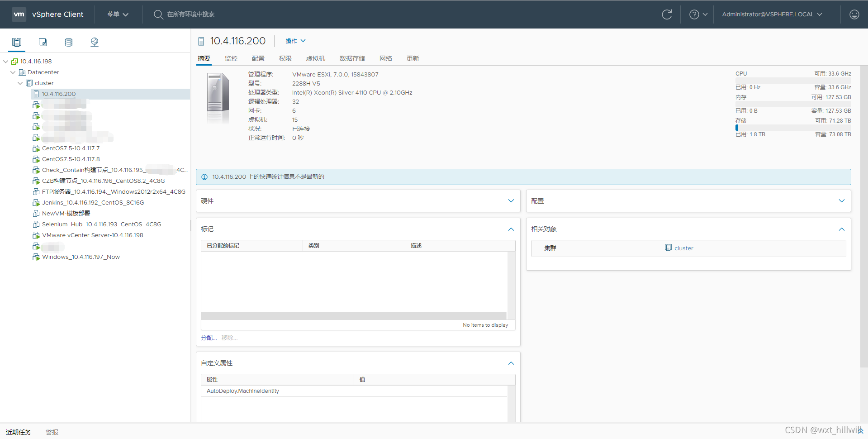Switch to the 数据存储 datastores tab
This screenshot has width=868, height=439.
pos(352,59)
